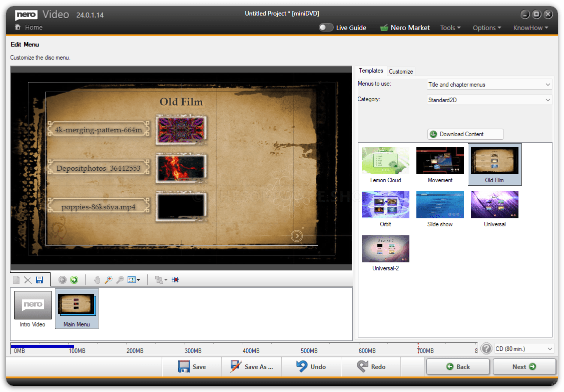Select the Old Film template
The height and width of the screenshot is (392, 564).
pyautogui.click(x=494, y=165)
